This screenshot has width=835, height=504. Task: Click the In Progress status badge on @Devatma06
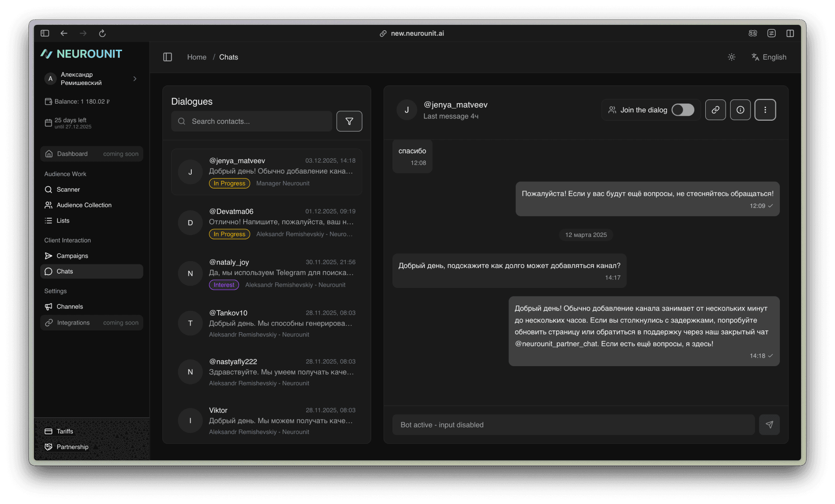click(x=229, y=234)
